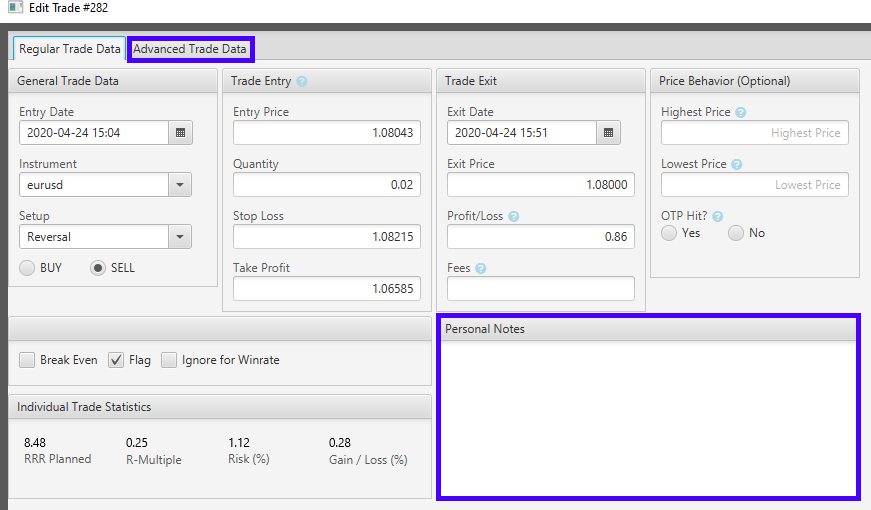Click the Entry Date field
871x510 pixels.
(94, 133)
